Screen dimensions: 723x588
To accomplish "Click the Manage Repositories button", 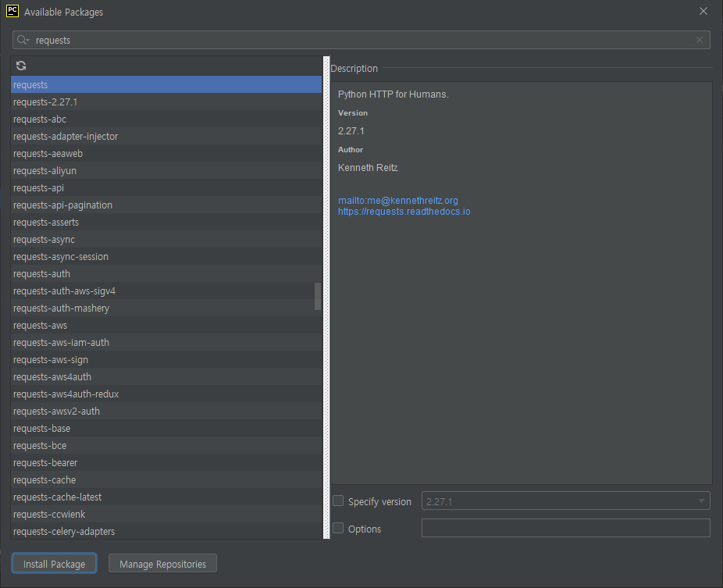I will 162,564.
